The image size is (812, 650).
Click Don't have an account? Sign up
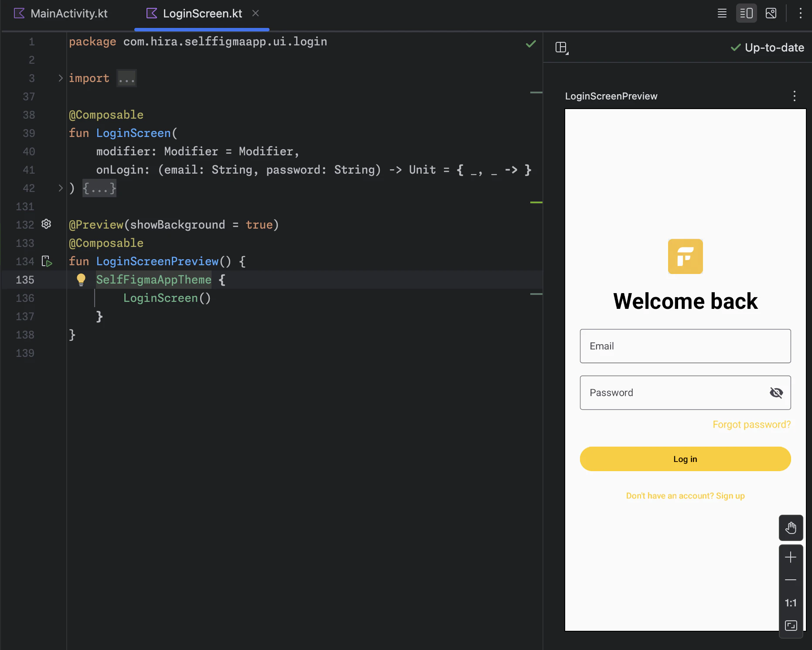point(685,496)
